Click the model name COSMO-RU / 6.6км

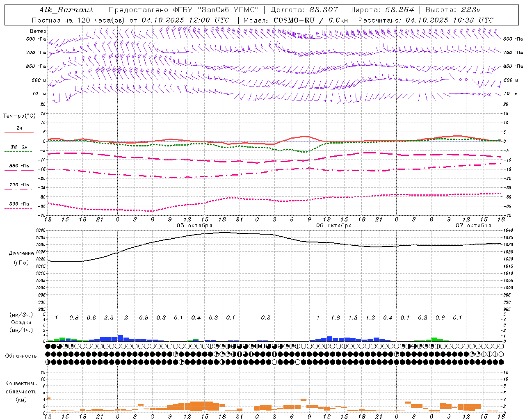click(311, 20)
